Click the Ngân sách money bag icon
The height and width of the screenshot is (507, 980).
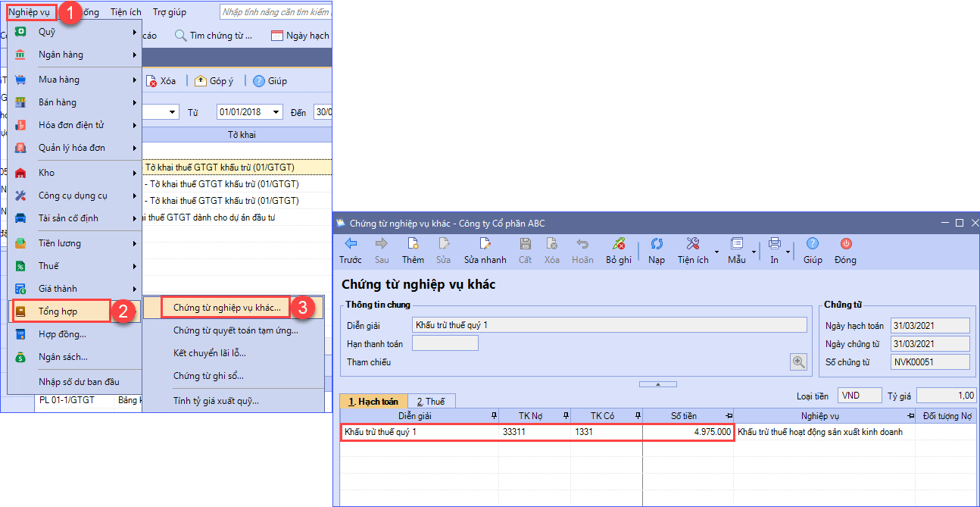tap(21, 357)
